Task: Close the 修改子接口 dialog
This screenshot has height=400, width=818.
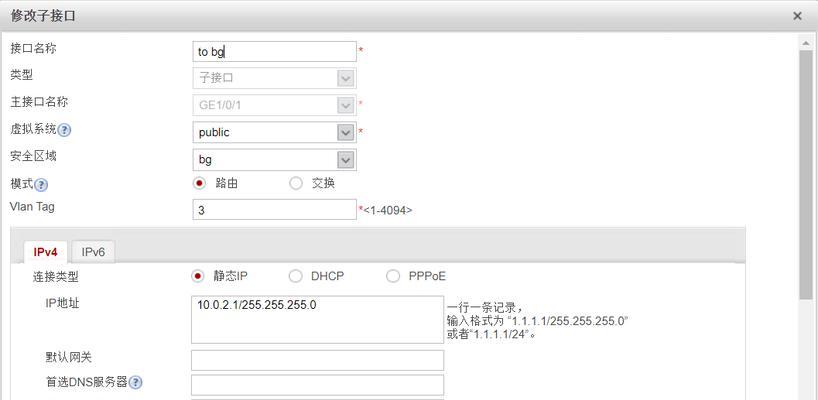Action: point(797,16)
